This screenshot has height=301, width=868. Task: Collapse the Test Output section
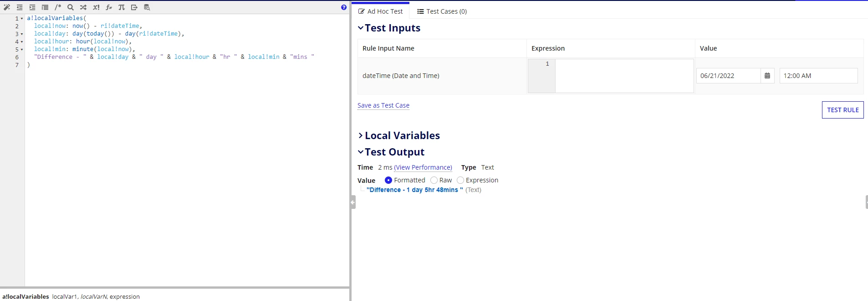coord(361,152)
